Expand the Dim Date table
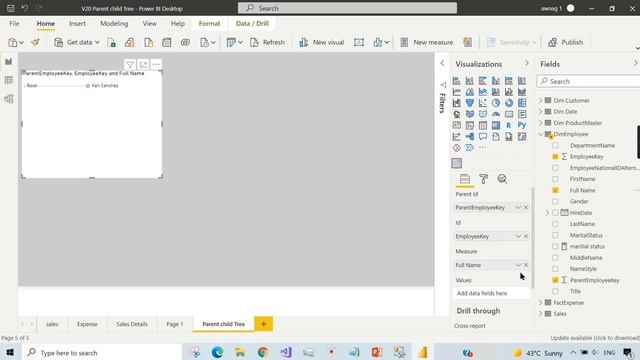Screen dimensions: 640x360 click(541, 111)
